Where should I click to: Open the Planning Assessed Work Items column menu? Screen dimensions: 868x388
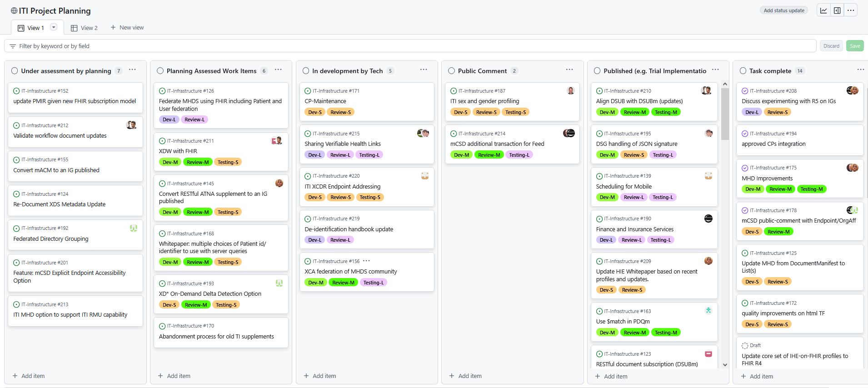click(x=278, y=70)
